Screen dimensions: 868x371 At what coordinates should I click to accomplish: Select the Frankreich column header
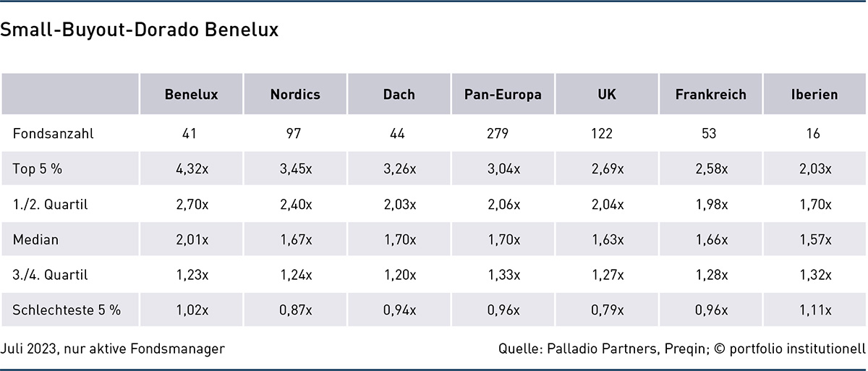pyautogui.click(x=710, y=95)
